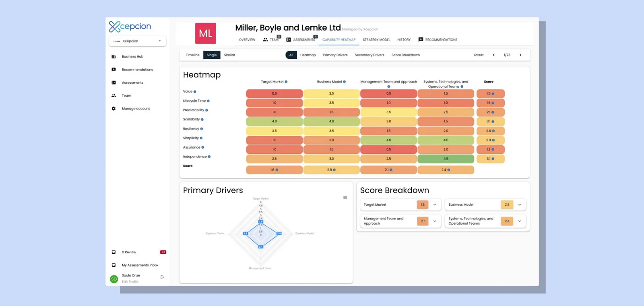Go to the next assessment page
The width and height of the screenshot is (644, 306).
click(520, 55)
